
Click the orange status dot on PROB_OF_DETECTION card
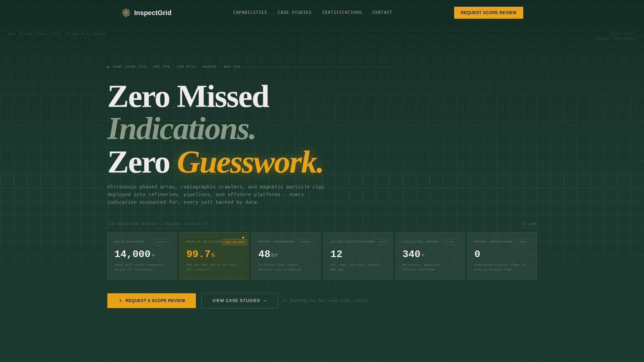click(243, 238)
